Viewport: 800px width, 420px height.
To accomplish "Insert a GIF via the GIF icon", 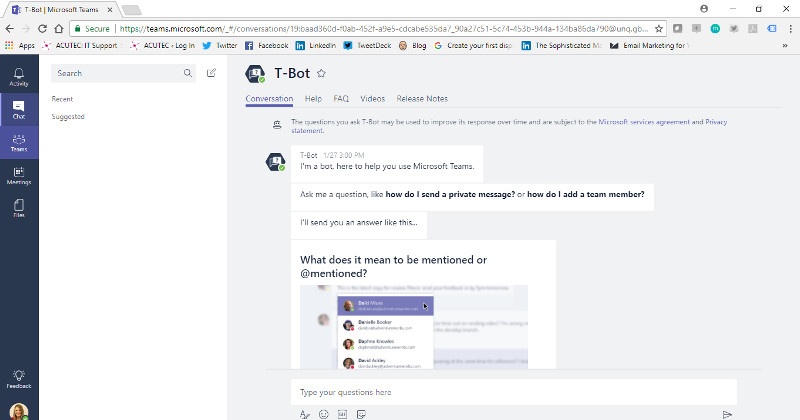I will coord(342,414).
